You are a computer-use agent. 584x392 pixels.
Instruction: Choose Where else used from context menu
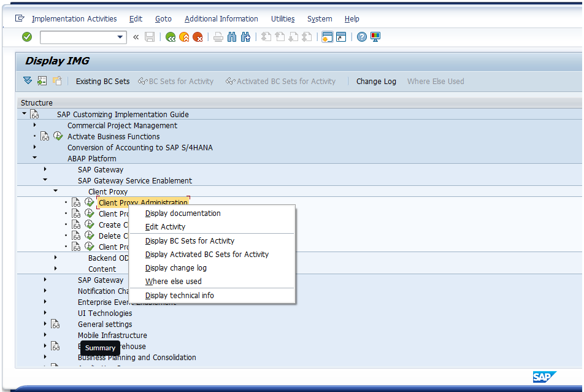point(212,281)
